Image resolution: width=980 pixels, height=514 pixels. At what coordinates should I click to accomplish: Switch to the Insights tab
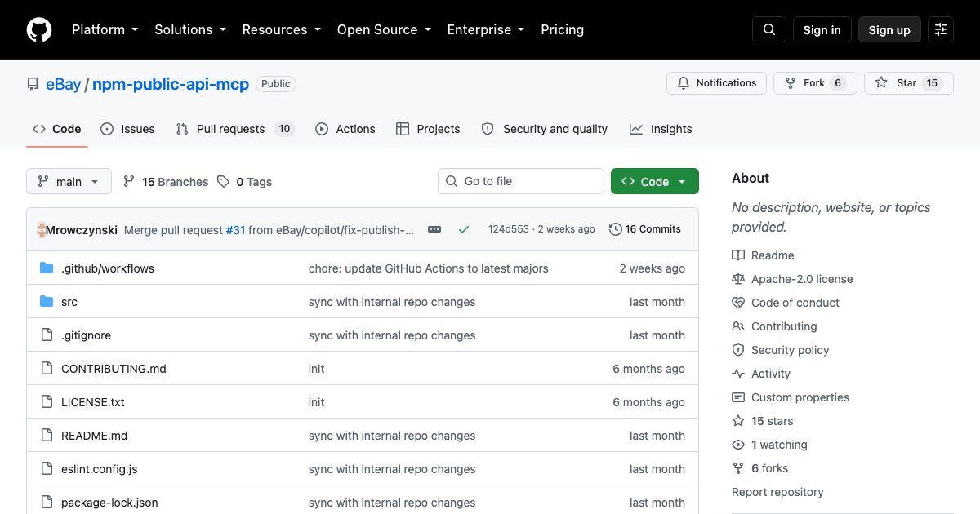pyautogui.click(x=661, y=129)
